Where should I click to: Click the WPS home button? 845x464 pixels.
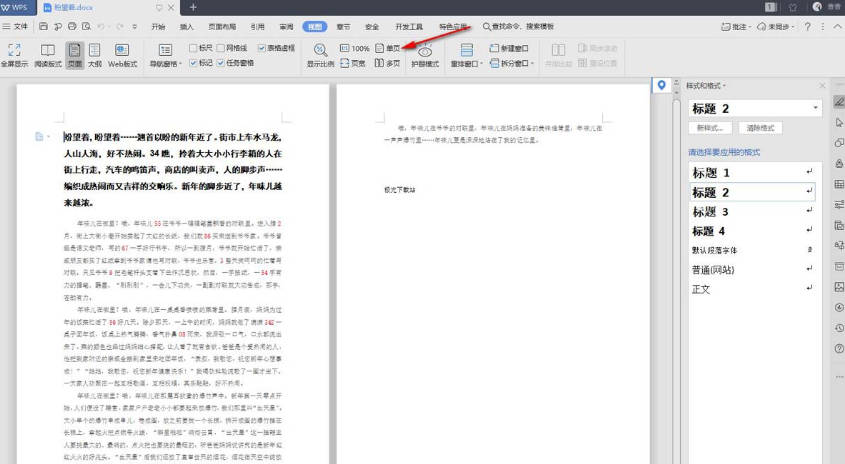pos(18,7)
